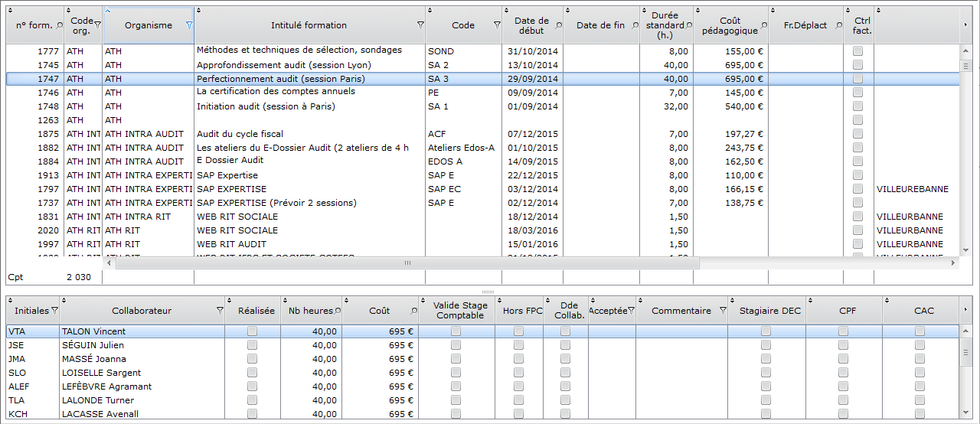Click the splitter handle between the grids

tap(488, 292)
